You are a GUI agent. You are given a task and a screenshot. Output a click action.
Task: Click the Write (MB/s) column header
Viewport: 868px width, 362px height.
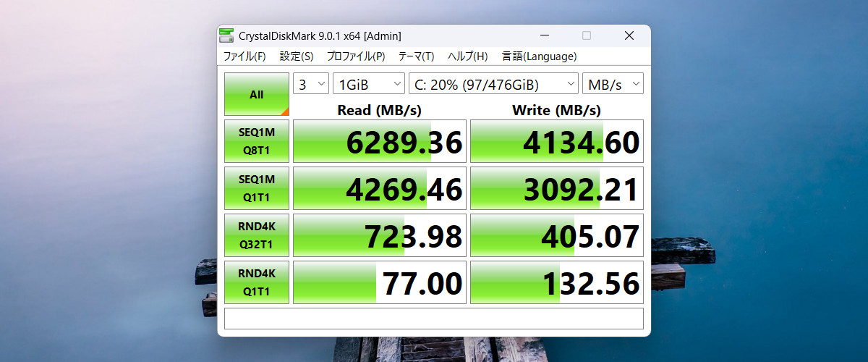click(x=557, y=110)
